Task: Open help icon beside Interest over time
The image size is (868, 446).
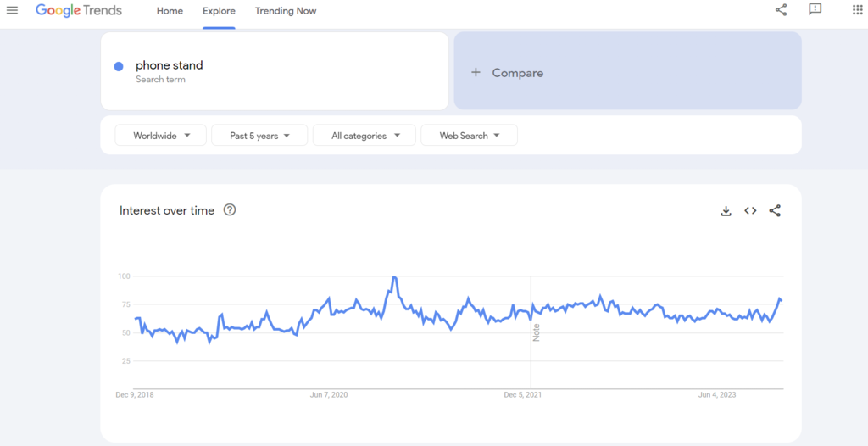Action: click(x=230, y=210)
